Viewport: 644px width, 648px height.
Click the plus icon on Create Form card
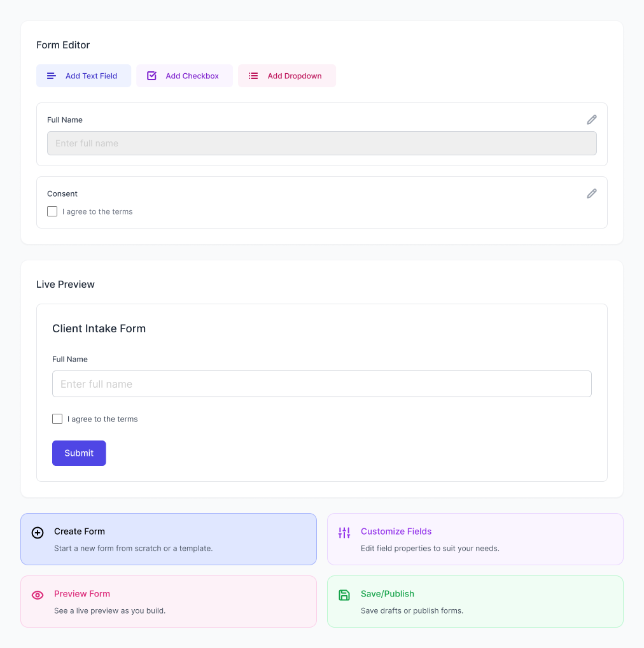(38, 532)
